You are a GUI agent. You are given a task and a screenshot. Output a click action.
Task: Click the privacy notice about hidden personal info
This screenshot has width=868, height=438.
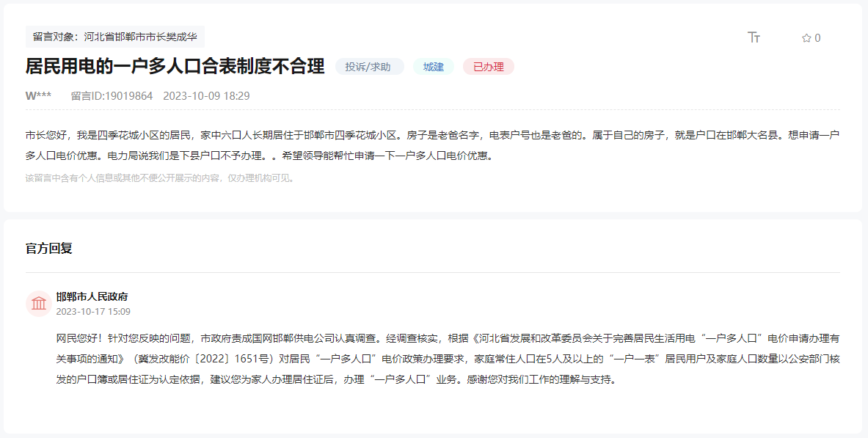click(x=161, y=178)
